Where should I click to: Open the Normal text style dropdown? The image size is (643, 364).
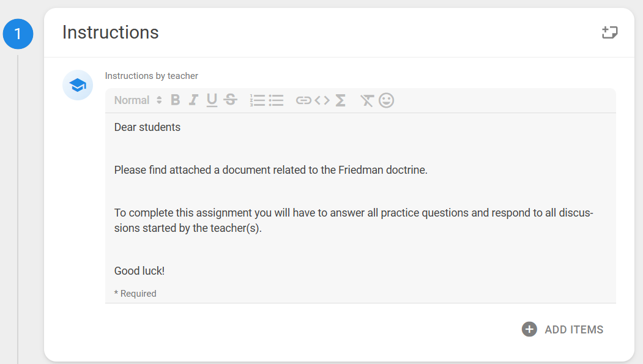[138, 100]
